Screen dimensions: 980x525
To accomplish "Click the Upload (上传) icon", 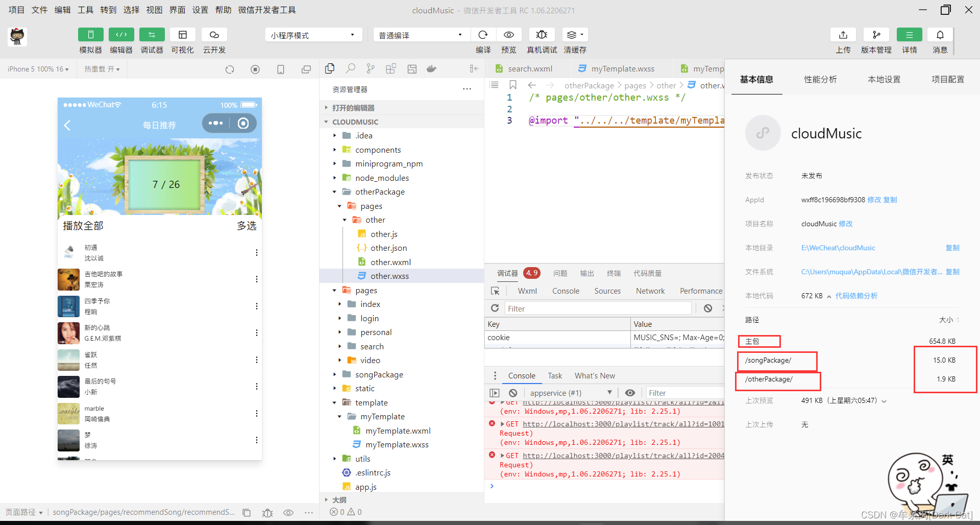I will point(843,35).
